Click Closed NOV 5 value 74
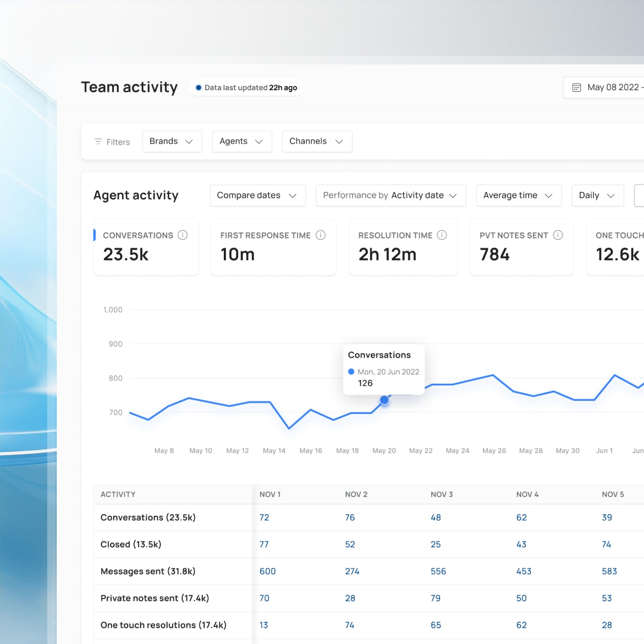The width and height of the screenshot is (644, 644). (x=606, y=544)
